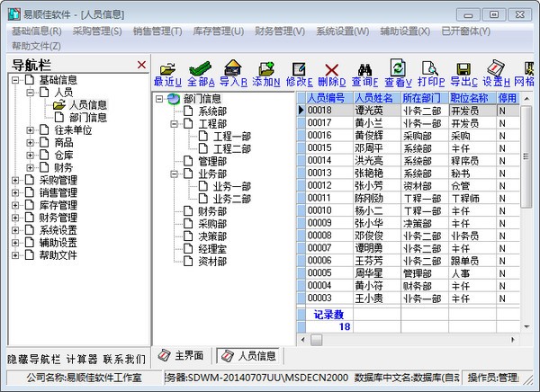Viewport: 540px width, 392px height.
Task: Expand the 往来单位 node in navigation tree
Action: tap(31, 130)
